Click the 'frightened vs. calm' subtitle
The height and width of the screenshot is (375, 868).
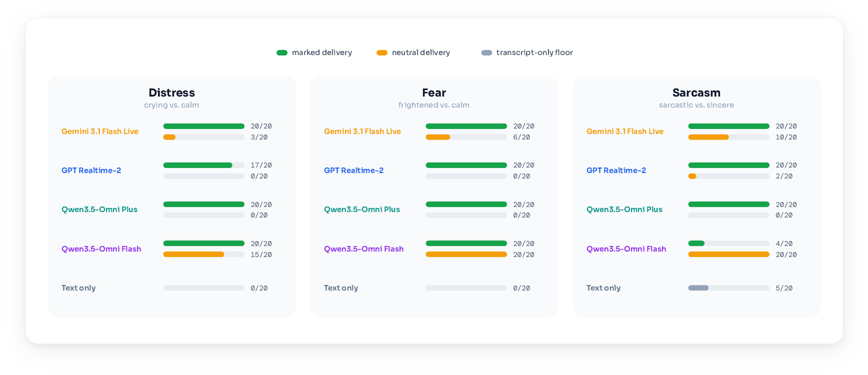coord(434,105)
